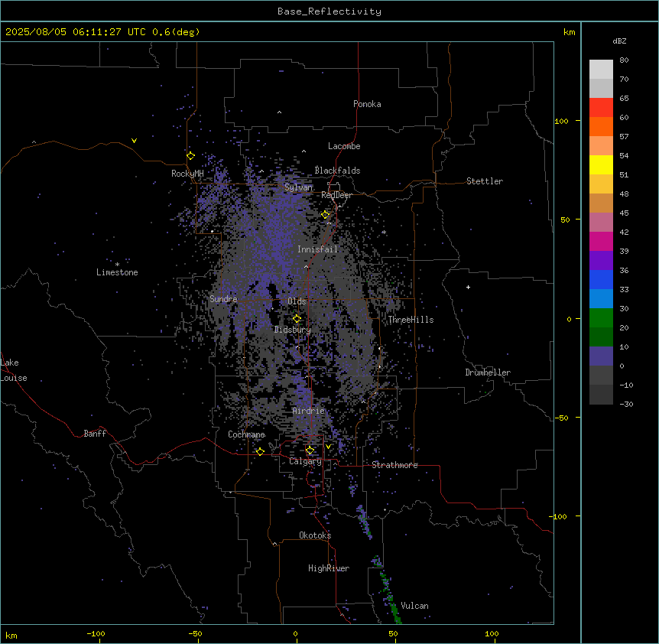Click the Limestone label

click(x=117, y=272)
